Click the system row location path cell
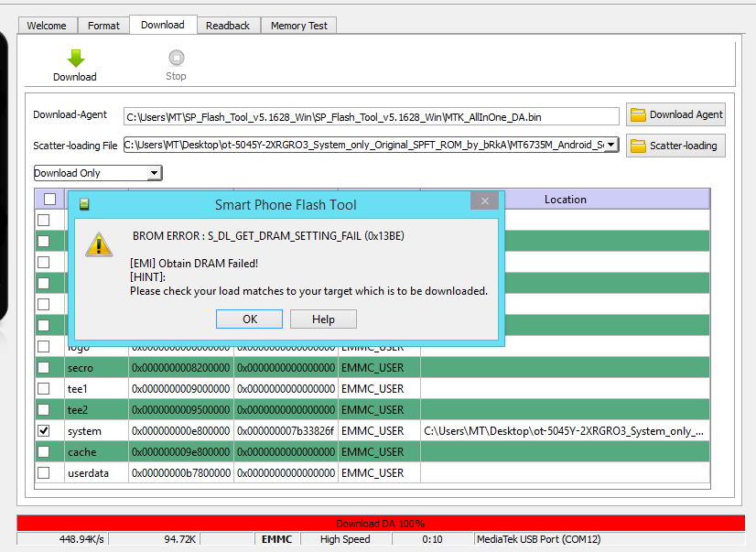 tap(565, 431)
